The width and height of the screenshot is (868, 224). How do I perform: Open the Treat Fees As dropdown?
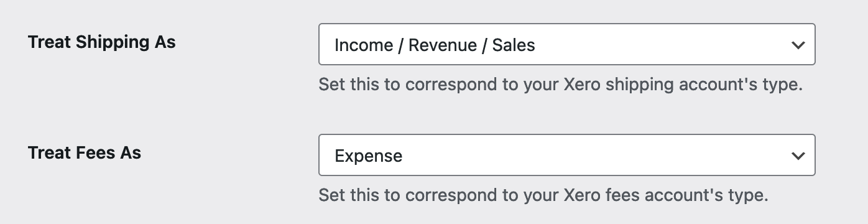(x=566, y=155)
